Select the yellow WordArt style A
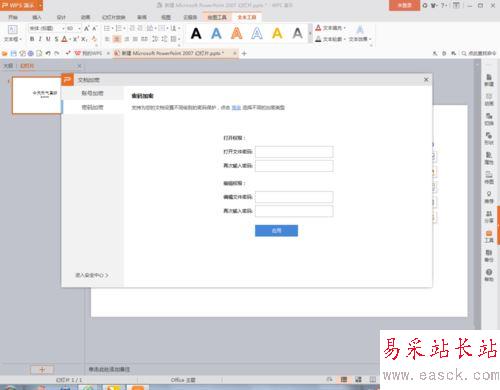The width and height of the screenshot is (500, 390). point(277,33)
